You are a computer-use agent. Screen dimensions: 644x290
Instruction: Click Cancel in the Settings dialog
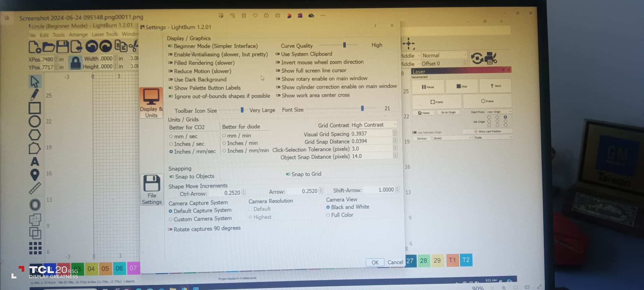[x=395, y=262]
